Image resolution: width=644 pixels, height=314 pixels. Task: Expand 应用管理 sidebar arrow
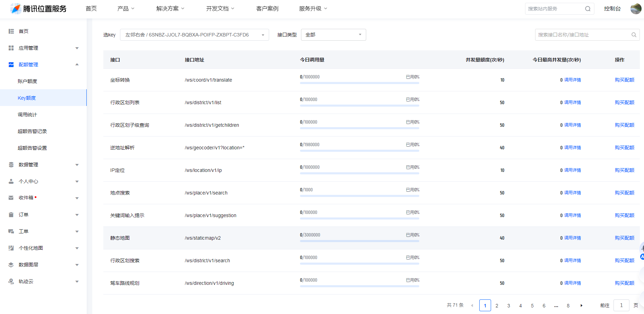[x=77, y=48]
